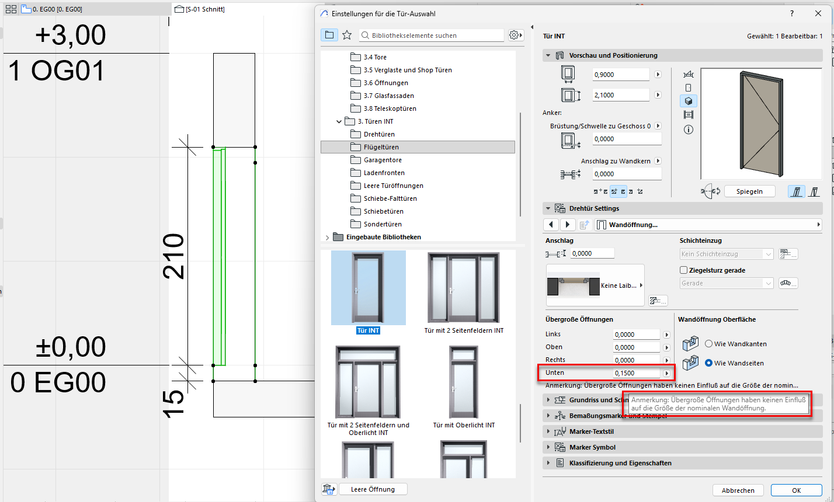Select the Drehtüren folder
The height and width of the screenshot is (502, 834).
click(379, 135)
